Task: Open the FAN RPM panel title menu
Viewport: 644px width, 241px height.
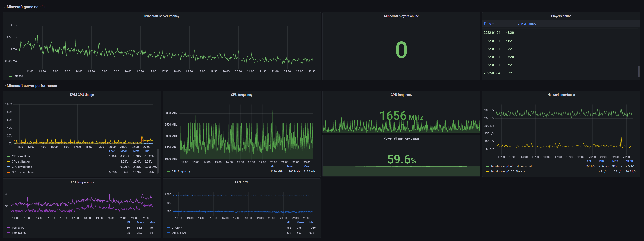Action: (x=241, y=182)
